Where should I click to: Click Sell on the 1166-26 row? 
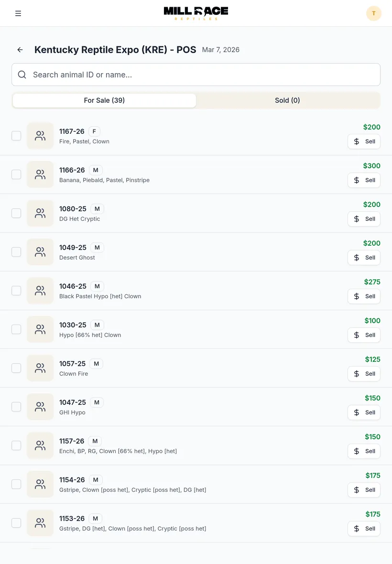click(x=364, y=180)
